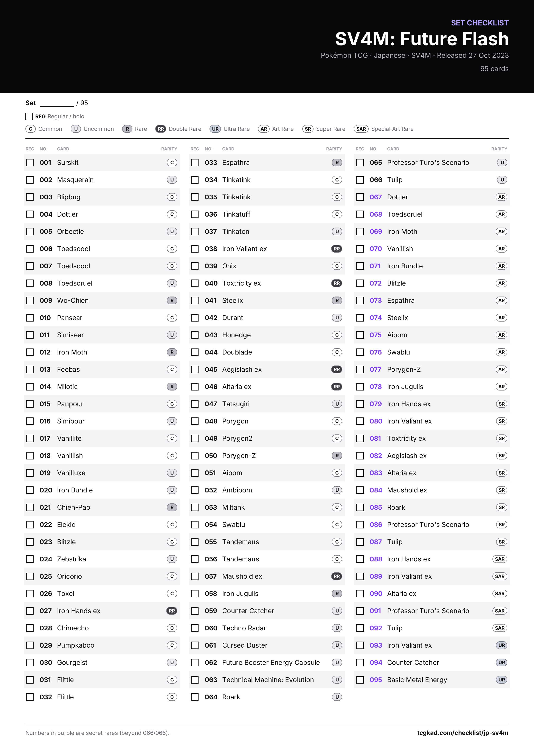Click the Common C legend badge
Viewport: 534px width, 756px height.
31,129
